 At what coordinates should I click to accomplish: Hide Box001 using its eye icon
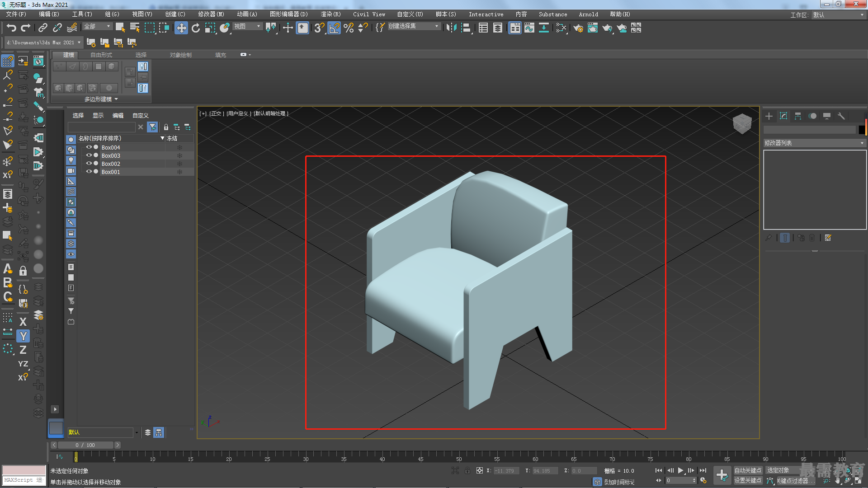(x=89, y=172)
